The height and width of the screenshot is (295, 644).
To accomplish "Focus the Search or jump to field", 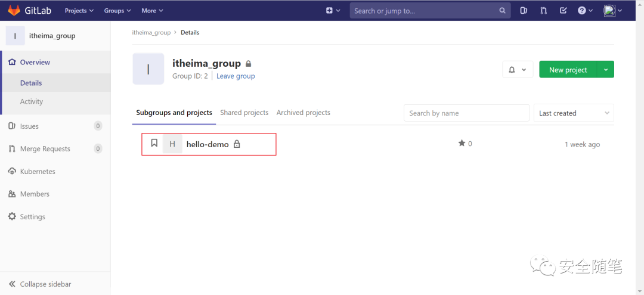I will [430, 11].
